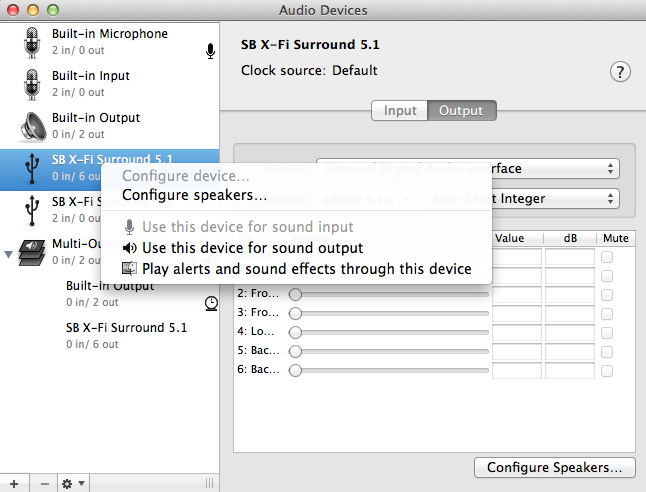Click the clock master icon beside Built-in Output subdevice
Image resolution: width=646 pixels, height=492 pixels.
tap(211, 303)
